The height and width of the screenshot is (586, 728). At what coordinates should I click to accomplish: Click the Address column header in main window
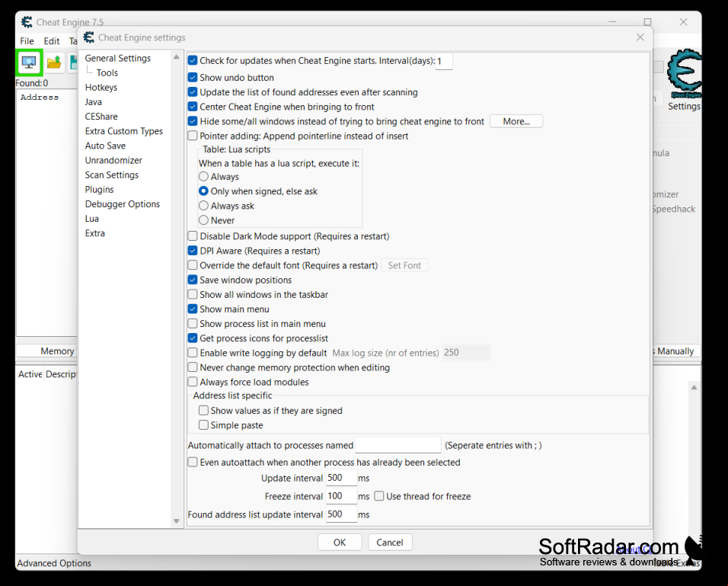[40, 97]
